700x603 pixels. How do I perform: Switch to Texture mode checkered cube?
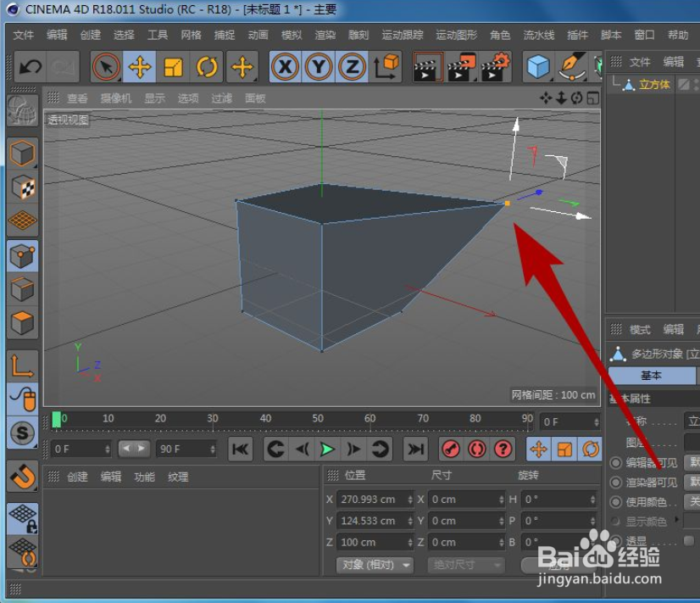pyautogui.click(x=22, y=187)
